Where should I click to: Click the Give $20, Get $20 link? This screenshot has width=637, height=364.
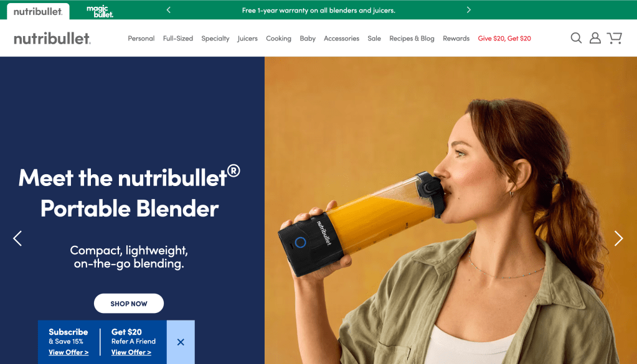click(504, 39)
